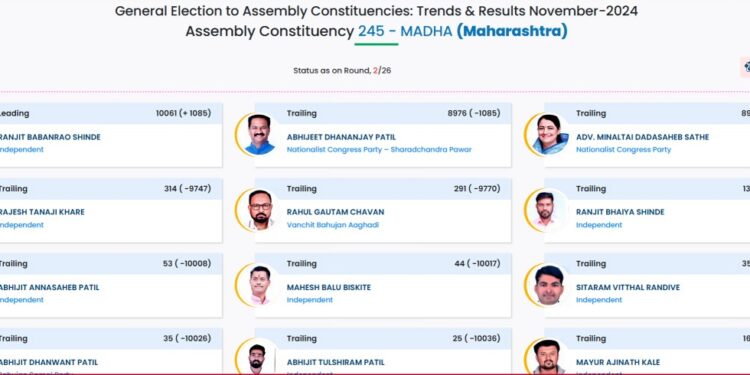Click the Abhijeet Dhananjay Patil candidate name
This screenshot has height=375, width=750.
[x=341, y=137]
